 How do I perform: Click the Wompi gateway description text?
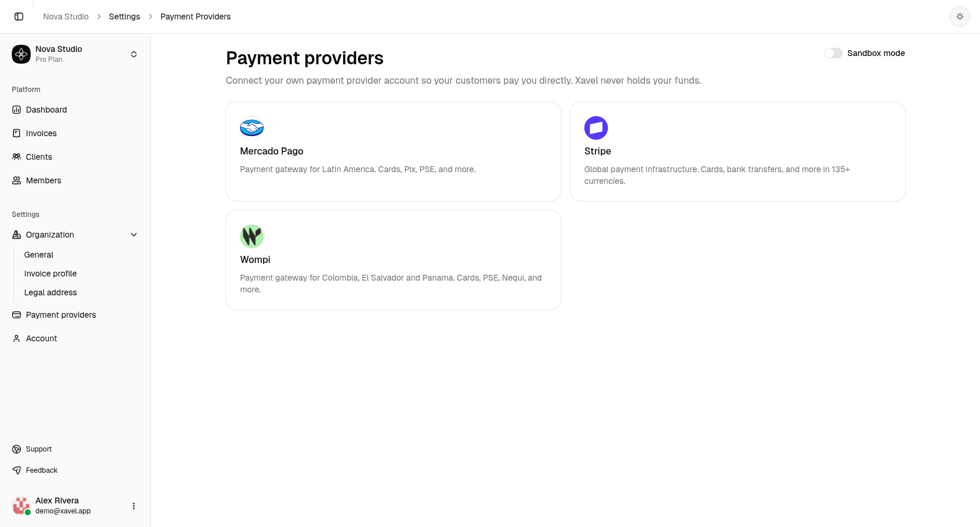click(x=391, y=284)
